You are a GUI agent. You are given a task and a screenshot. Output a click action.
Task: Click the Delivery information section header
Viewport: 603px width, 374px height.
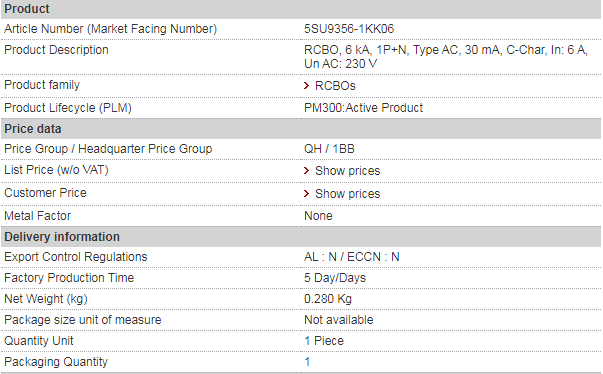pyautogui.click(x=301, y=237)
